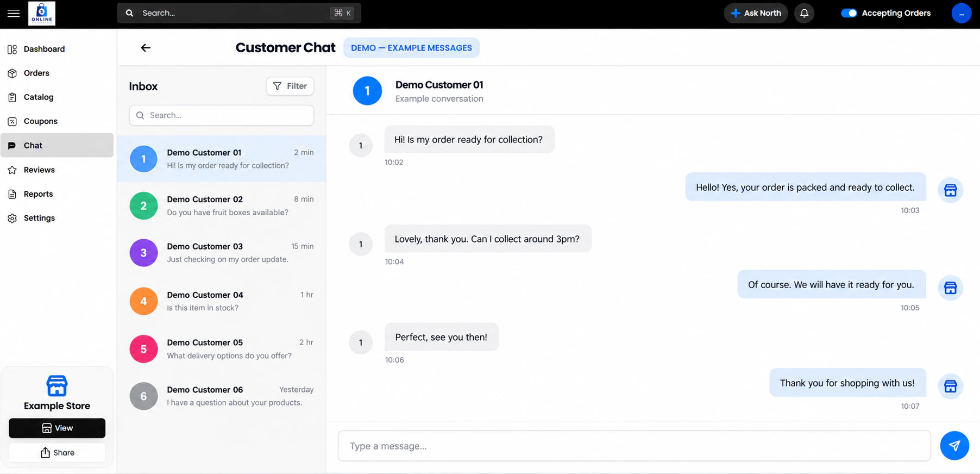
Task: Click the global Search field in top bar
Action: coord(239,13)
